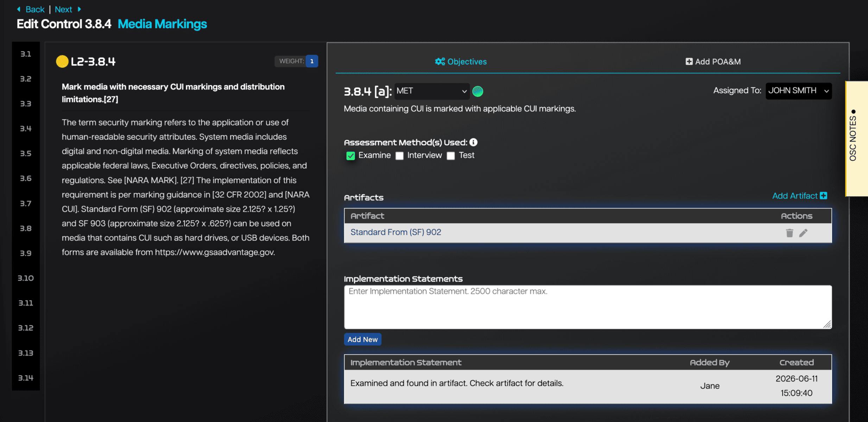This screenshot has height=422, width=868.
Task: Uncheck the Examine assessment method
Action: (x=350, y=156)
